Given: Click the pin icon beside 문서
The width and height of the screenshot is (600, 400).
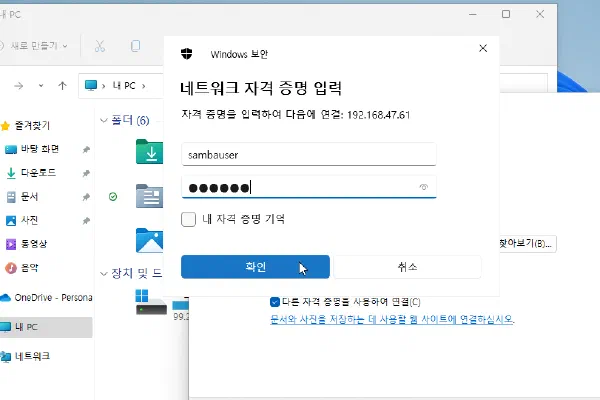Looking at the screenshot, I should pyautogui.click(x=86, y=197).
